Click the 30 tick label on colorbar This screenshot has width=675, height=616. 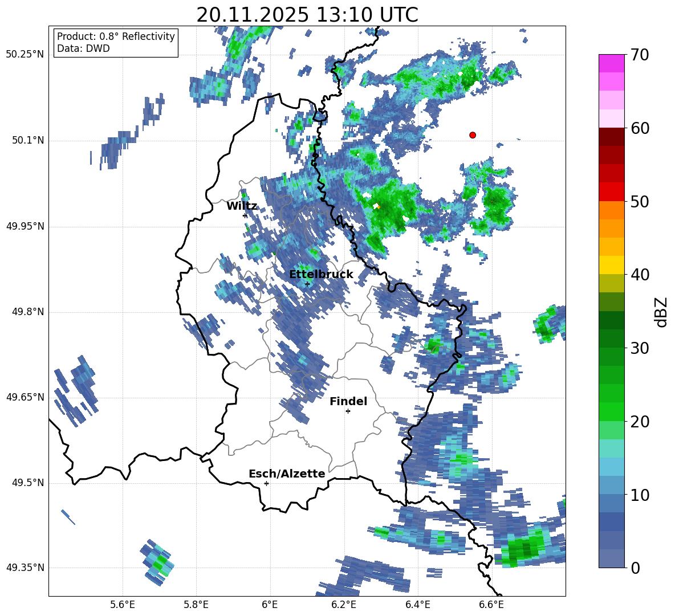(x=640, y=348)
